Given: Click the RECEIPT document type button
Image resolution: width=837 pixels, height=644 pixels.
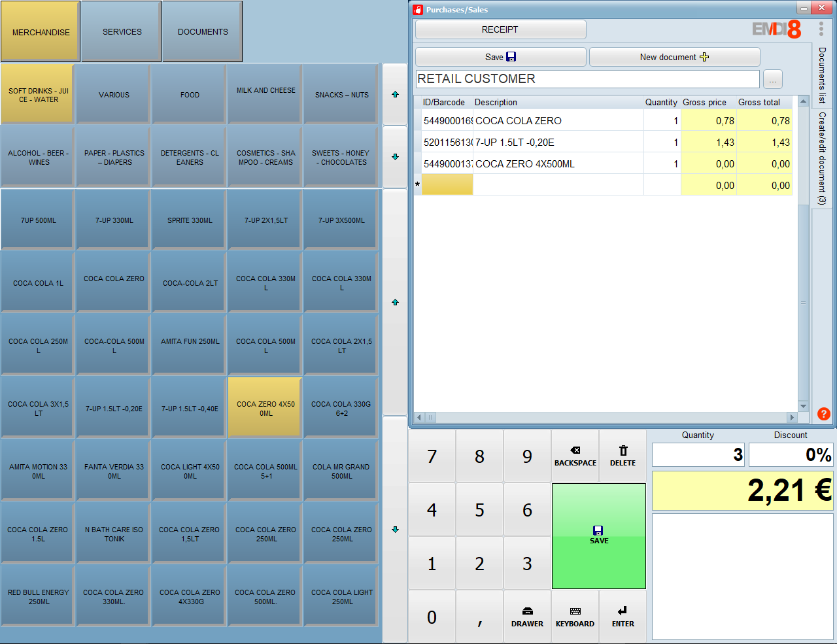Looking at the screenshot, I should pyautogui.click(x=500, y=29).
